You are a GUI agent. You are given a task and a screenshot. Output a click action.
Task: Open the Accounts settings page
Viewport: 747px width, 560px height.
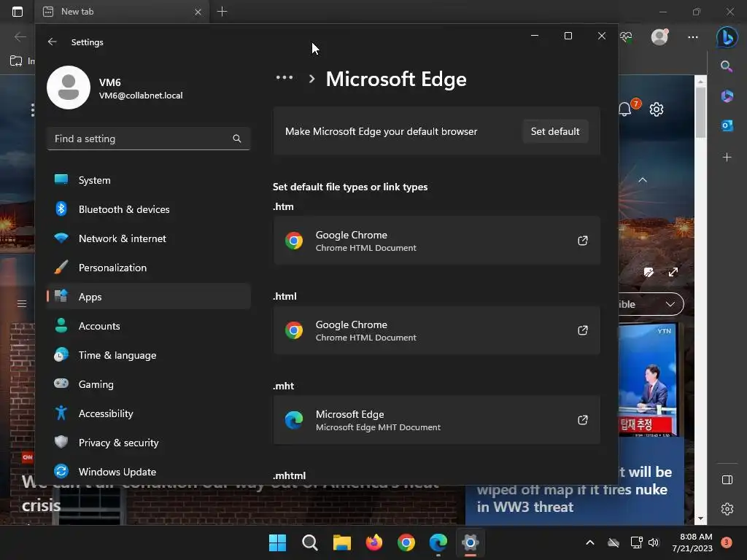click(x=148, y=326)
